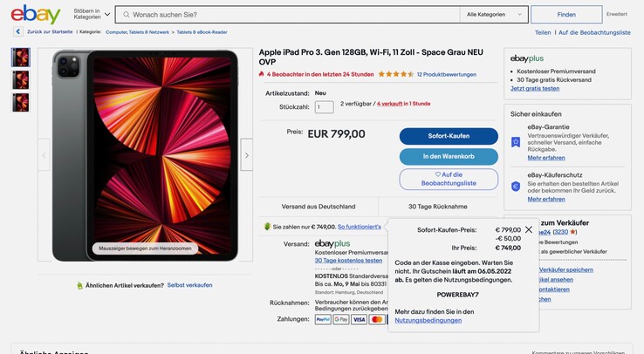Open the Stöbern in Kategorien dropdown

click(87, 15)
